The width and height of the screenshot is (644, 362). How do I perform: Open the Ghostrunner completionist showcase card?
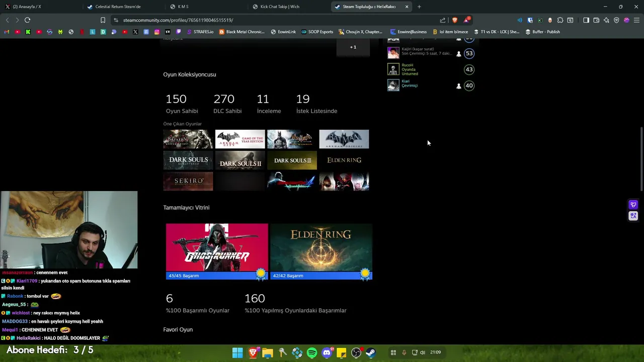point(217,251)
